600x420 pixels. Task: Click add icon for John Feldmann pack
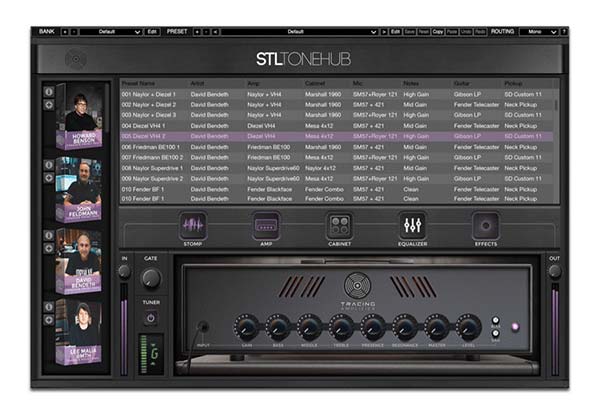point(49,178)
